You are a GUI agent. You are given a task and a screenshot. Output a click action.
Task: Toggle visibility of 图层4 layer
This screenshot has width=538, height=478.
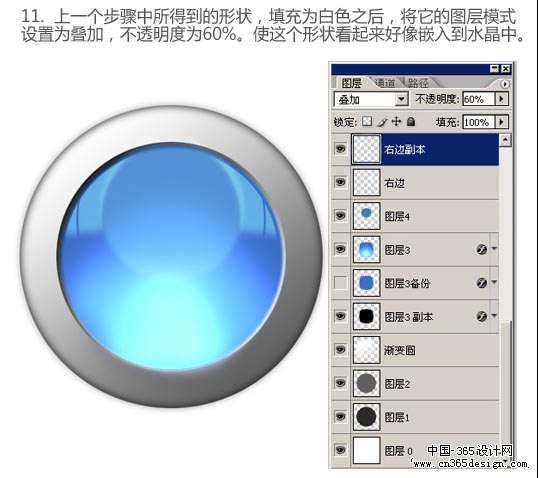(x=340, y=215)
